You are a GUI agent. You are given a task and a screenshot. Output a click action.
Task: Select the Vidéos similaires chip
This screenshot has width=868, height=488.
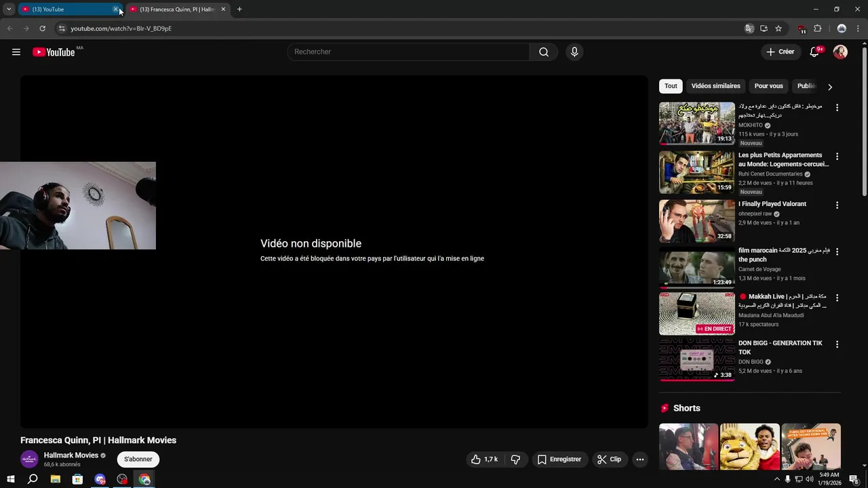coord(715,86)
